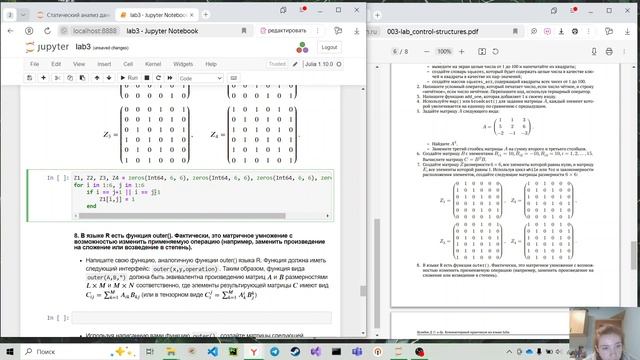640x360 pixels.
Task: Open Steam from the taskbar
Action: [295, 351]
